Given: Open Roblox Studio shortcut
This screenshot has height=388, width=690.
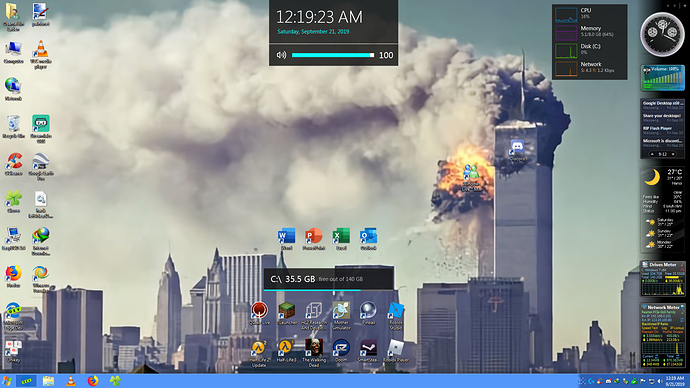Looking at the screenshot, I should pos(396,316).
